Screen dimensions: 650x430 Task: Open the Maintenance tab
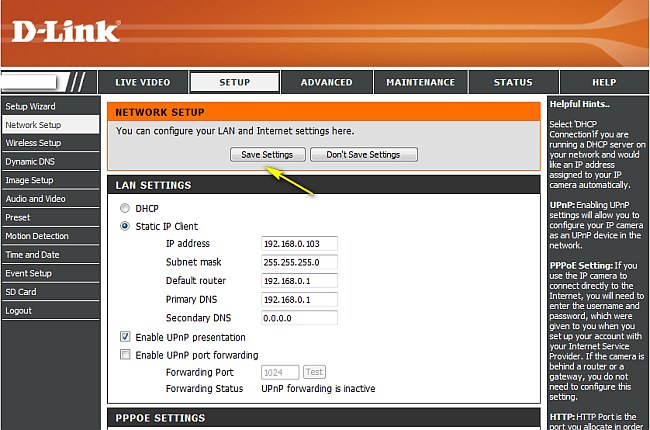pos(420,82)
